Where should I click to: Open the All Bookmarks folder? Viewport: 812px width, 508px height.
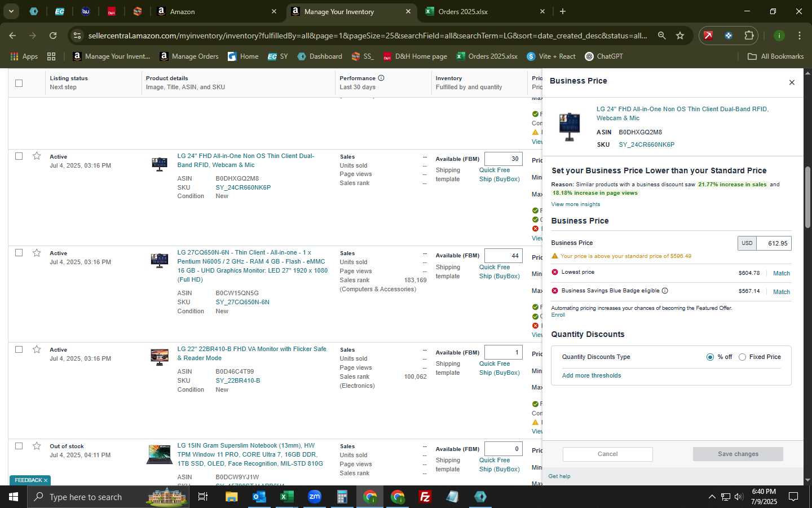coord(775,56)
